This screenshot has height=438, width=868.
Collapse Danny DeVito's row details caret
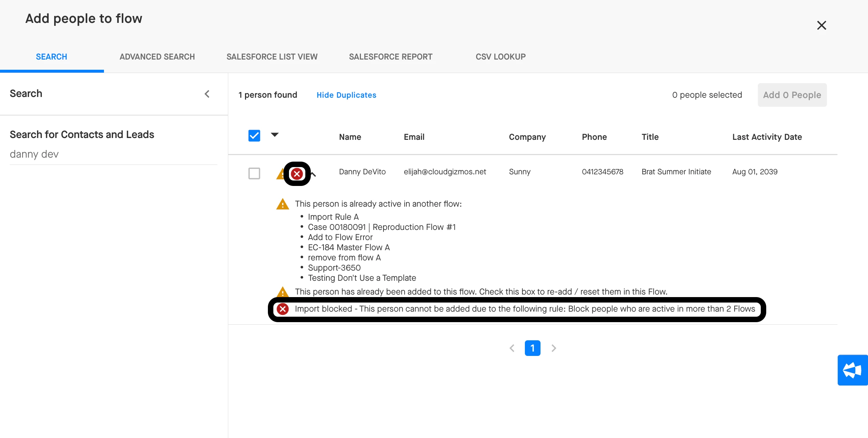pyautogui.click(x=314, y=174)
